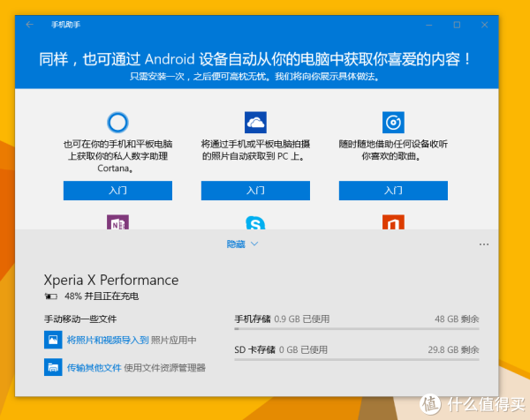Click the 手机助手 window title
The image size is (530, 420).
tap(65, 25)
